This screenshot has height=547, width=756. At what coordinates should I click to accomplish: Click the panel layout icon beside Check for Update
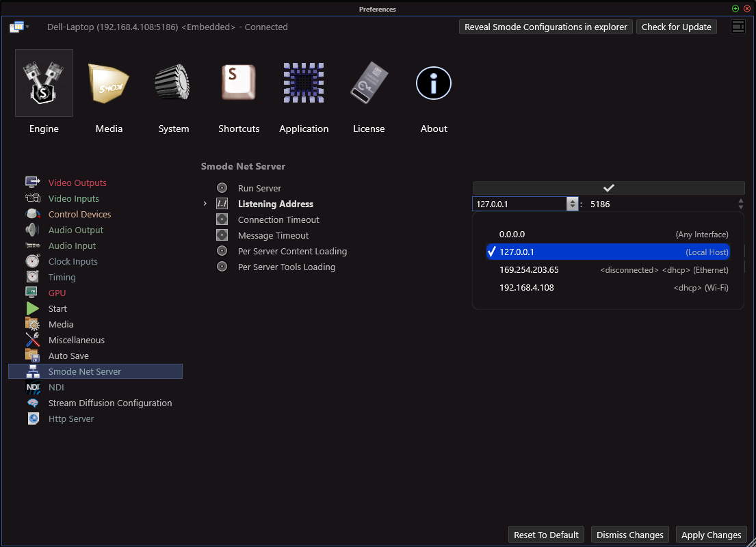click(x=738, y=27)
